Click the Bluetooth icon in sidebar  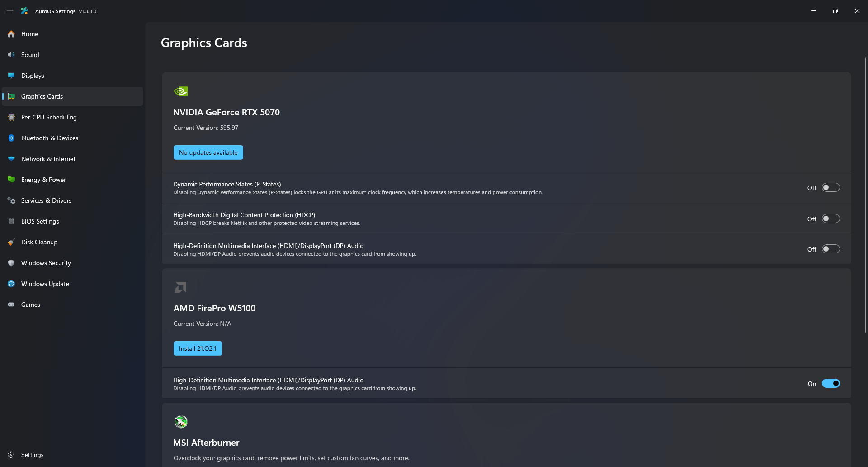(11, 138)
